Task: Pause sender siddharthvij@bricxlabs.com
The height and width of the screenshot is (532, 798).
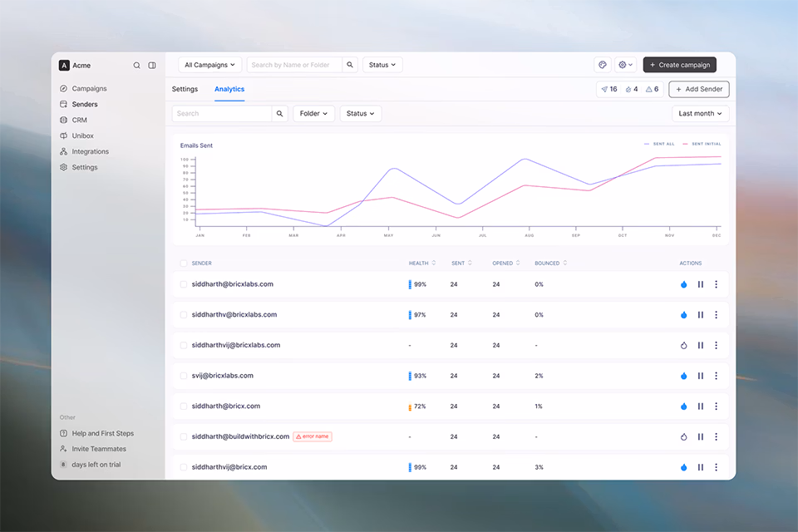Action: (700, 346)
